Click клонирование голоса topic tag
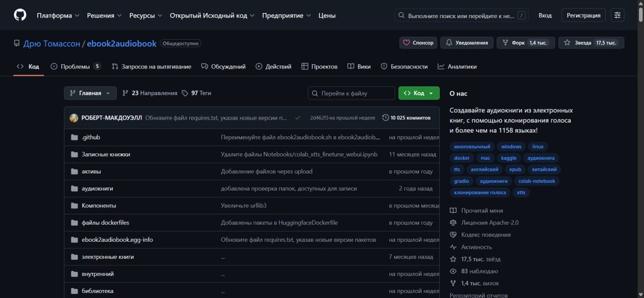Screen dimensions: 644x298 coord(480,192)
